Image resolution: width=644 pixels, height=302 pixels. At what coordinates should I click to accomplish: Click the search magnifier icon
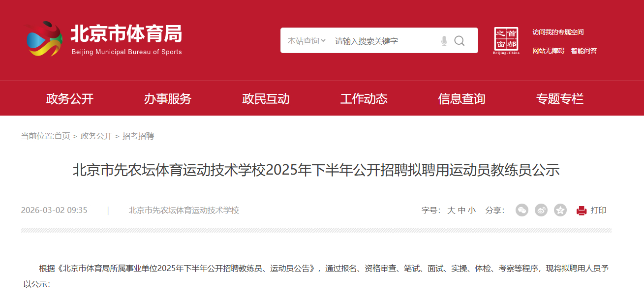pyautogui.click(x=460, y=40)
